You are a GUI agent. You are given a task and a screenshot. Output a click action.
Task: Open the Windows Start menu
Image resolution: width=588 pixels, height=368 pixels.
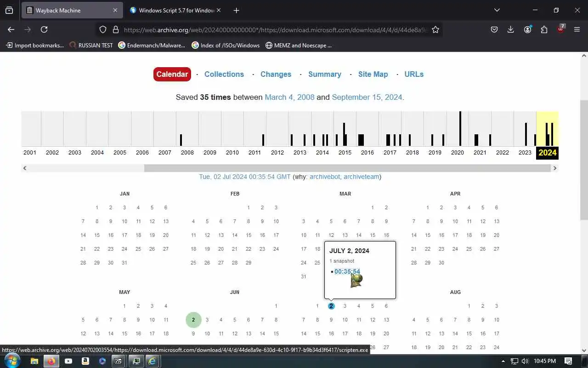(x=12, y=361)
